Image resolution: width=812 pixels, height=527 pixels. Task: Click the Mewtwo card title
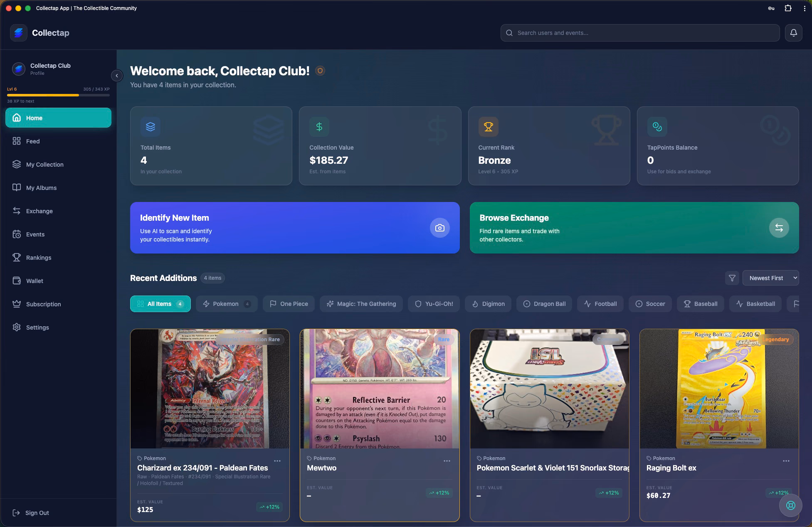click(322, 468)
